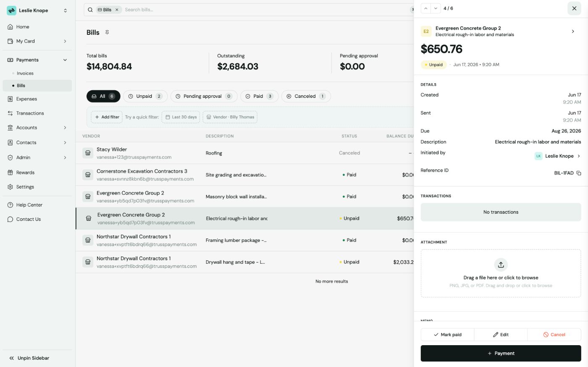Screen dimensions: 588x367
Task: Open the Leslie Knope account switcher
Action: [37, 10]
